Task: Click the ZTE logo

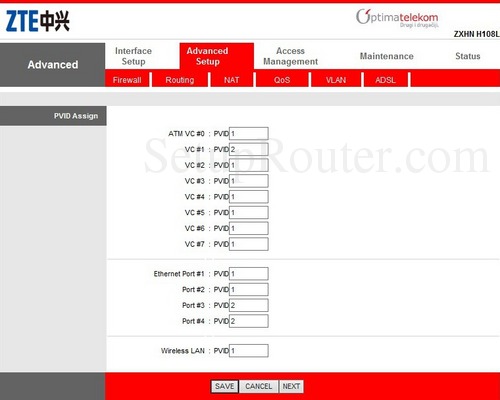Action: pos(38,21)
